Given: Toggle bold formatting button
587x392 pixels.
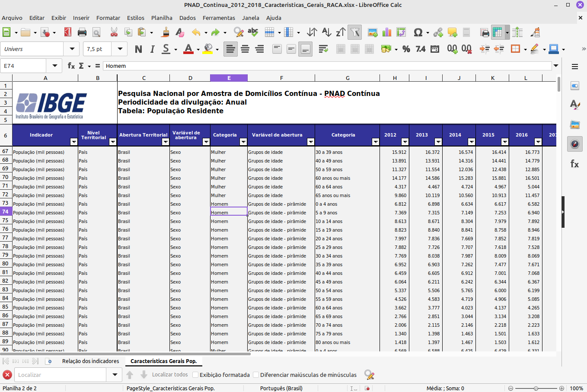Looking at the screenshot, I should [x=138, y=49].
